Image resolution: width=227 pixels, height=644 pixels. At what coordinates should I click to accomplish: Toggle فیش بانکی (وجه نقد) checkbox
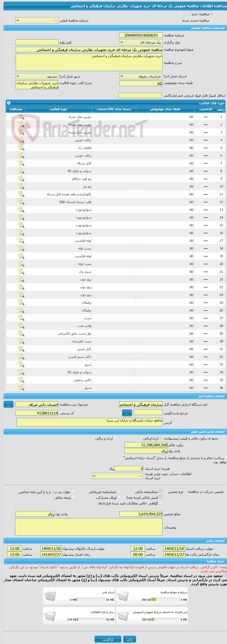point(161,497)
